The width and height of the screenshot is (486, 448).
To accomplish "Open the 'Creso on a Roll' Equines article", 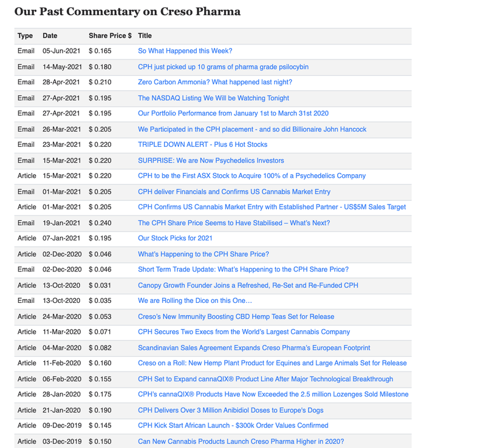I will pyautogui.click(x=272, y=364).
